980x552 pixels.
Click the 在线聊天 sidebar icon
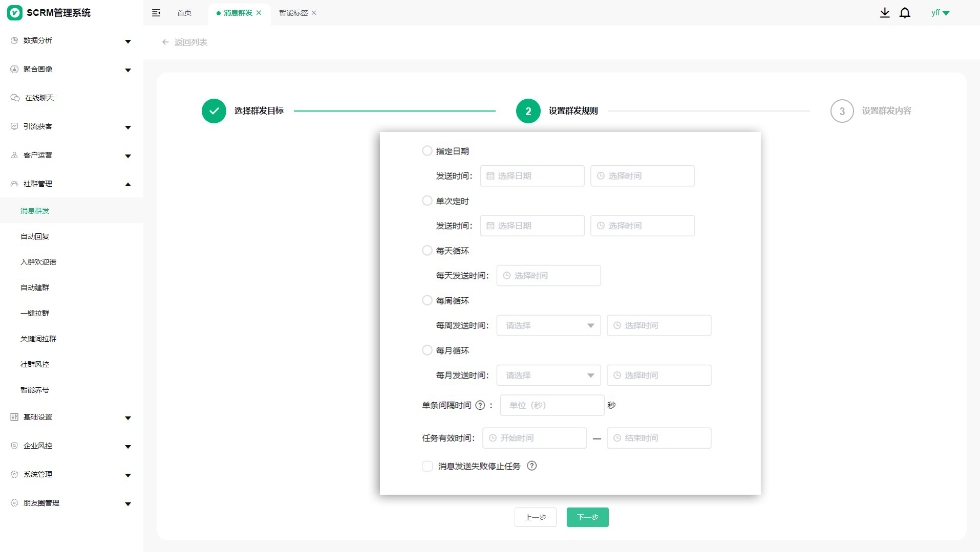pos(15,98)
